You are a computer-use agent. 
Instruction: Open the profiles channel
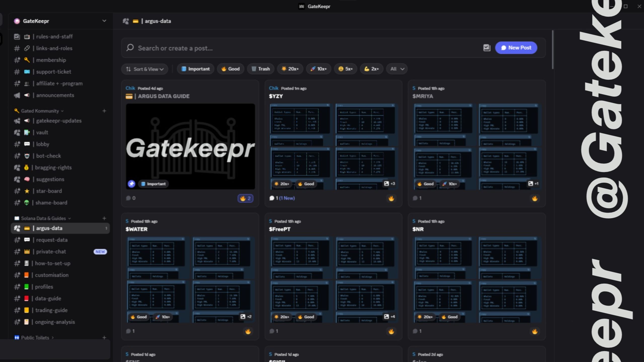tap(60, 287)
